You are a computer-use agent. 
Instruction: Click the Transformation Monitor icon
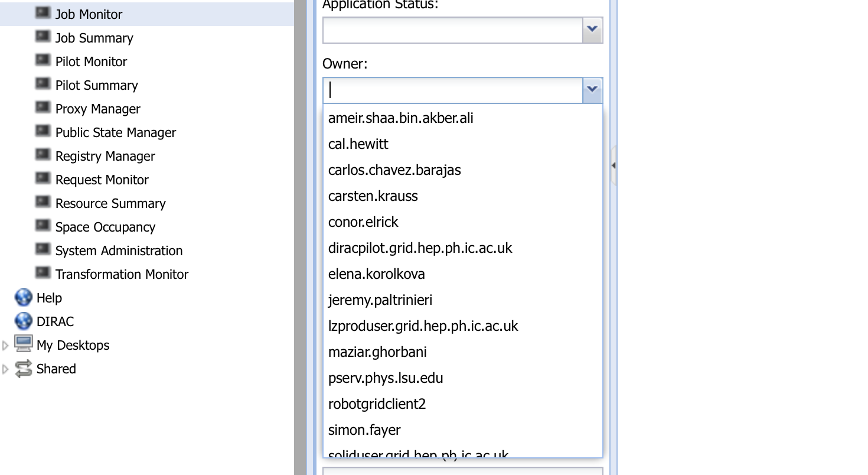tap(43, 273)
